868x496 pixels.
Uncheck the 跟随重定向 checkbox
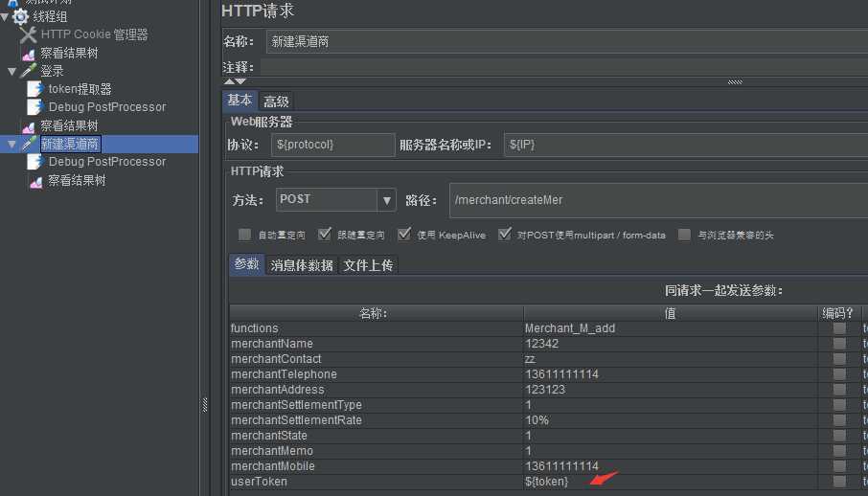coord(325,235)
